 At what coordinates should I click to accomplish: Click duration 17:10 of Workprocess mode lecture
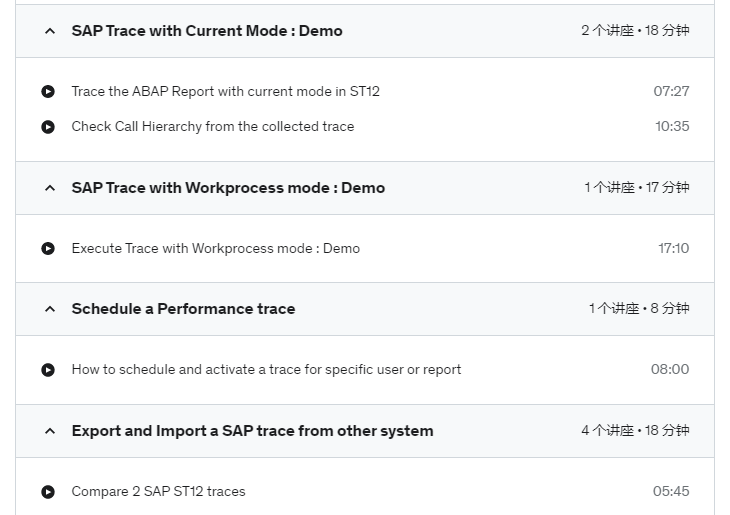point(673,248)
